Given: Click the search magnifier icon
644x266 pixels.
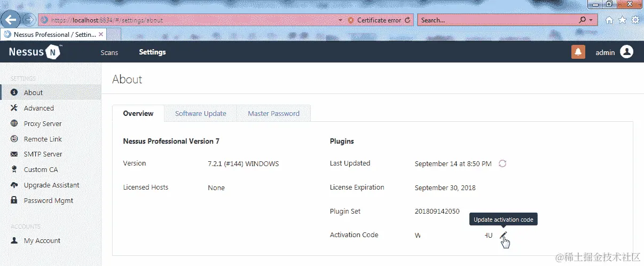Looking at the screenshot, I should point(583,20).
